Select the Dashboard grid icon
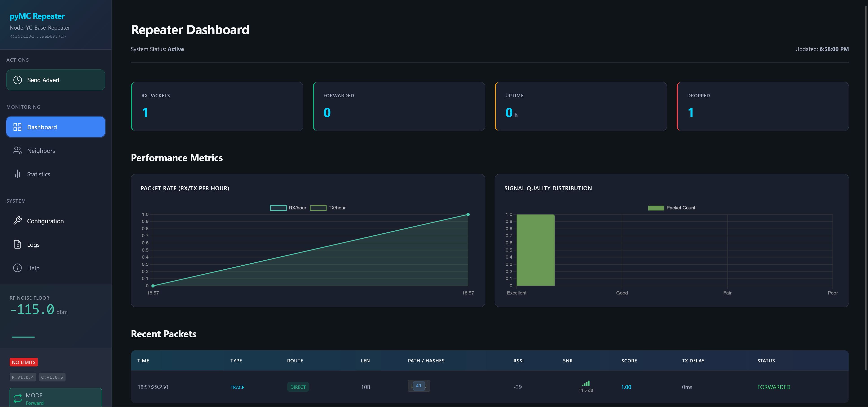Screen dimensions: 868x407 pyautogui.click(x=18, y=127)
